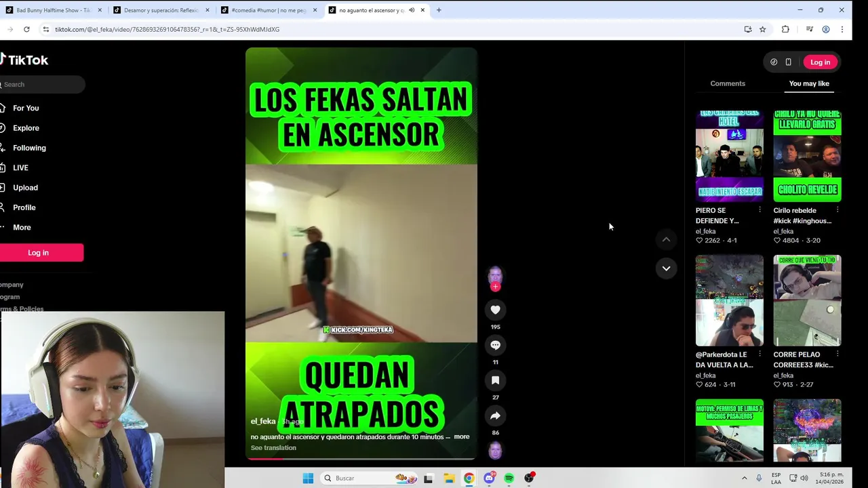Open options for 'Cirilo rebelde' video
Screen dimensions: 868x488
tap(837, 210)
